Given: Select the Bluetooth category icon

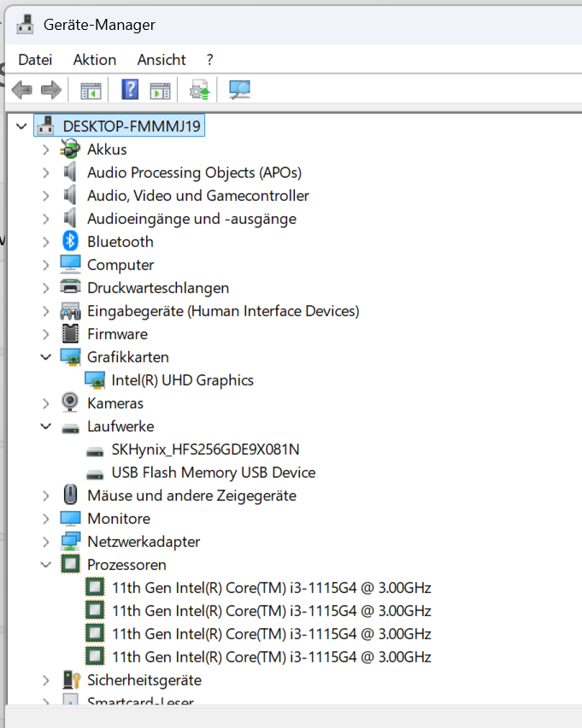Looking at the screenshot, I should tap(70, 242).
